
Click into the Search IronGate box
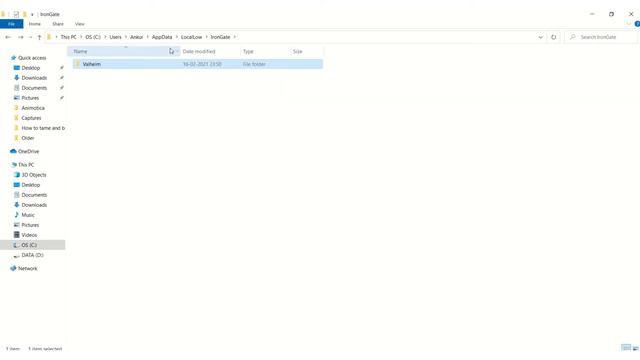(601, 37)
